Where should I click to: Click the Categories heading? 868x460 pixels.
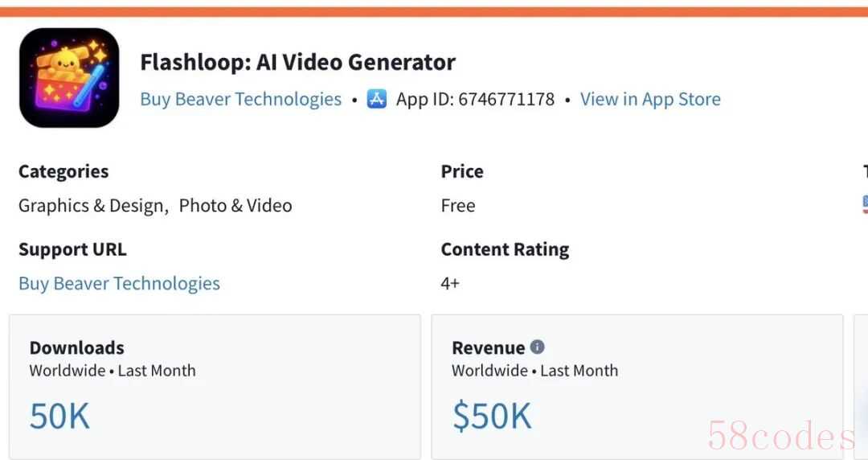tap(63, 171)
